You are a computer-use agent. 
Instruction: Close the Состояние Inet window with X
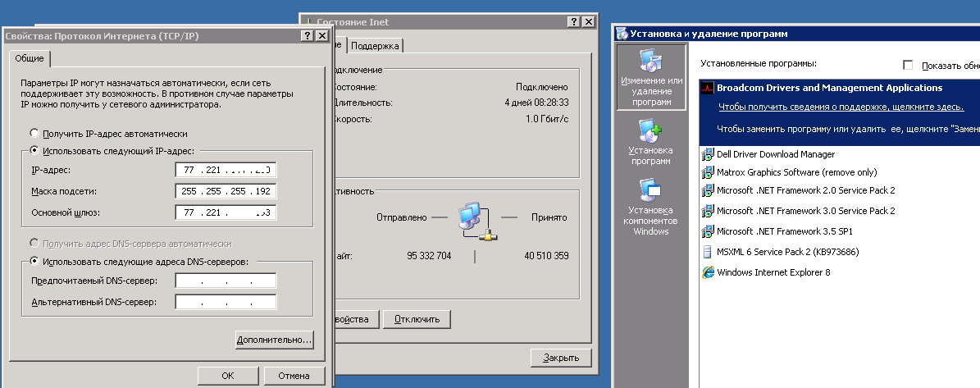pos(589,22)
